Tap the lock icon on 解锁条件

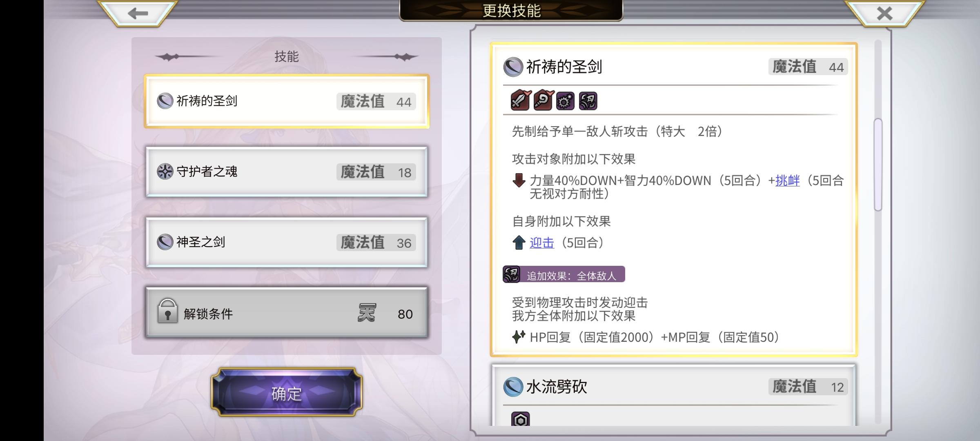167,311
